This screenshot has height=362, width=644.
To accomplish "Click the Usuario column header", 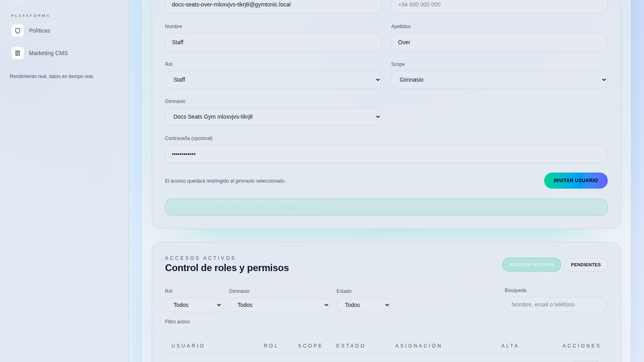I will pos(188,346).
